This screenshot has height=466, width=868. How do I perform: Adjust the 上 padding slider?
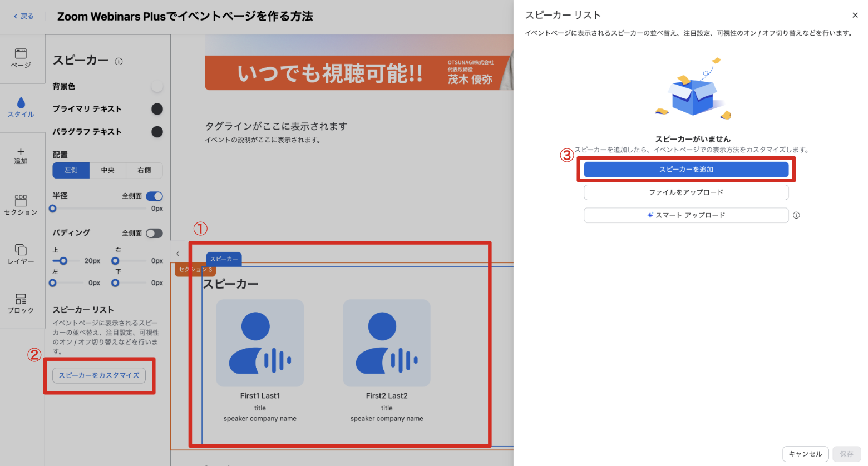point(63,261)
